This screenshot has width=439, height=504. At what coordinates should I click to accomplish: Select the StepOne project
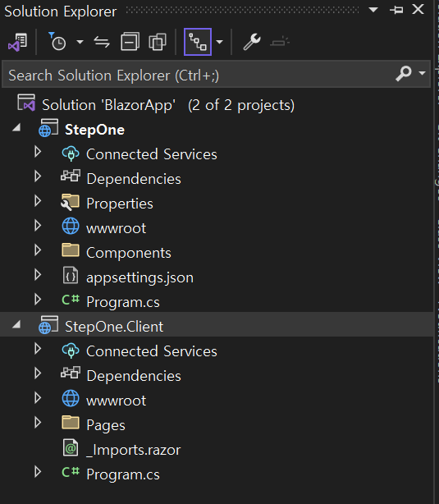click(94, 130)
